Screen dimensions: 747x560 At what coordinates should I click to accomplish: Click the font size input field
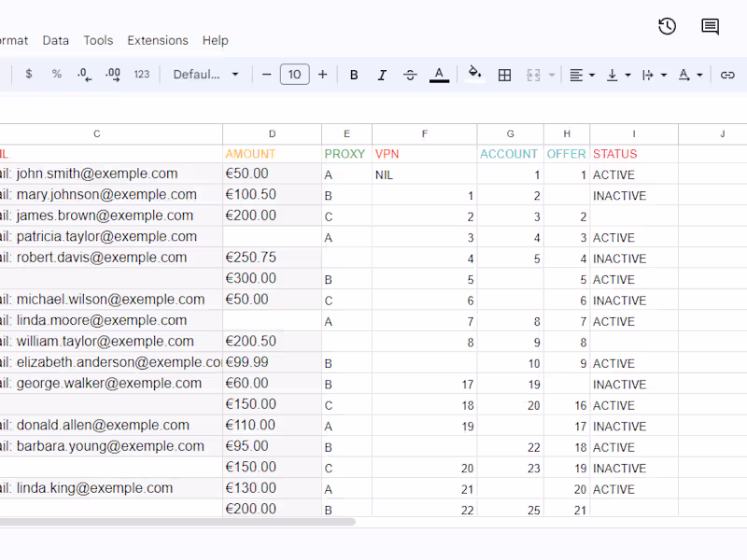click(295, 75)
